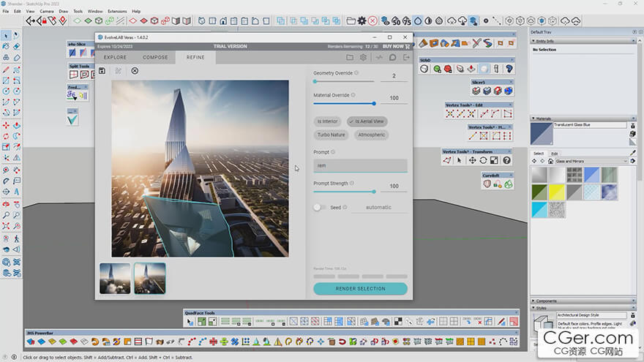The width and height of the screenshot is (644, 362).
Task: Click the green checkmark toolbar icon
Action: point(72,119)
